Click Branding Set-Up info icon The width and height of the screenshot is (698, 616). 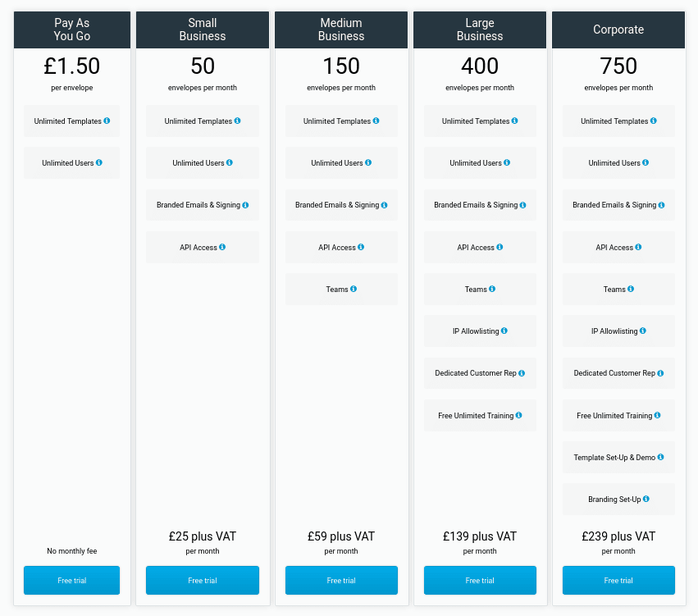pos(646,499)
